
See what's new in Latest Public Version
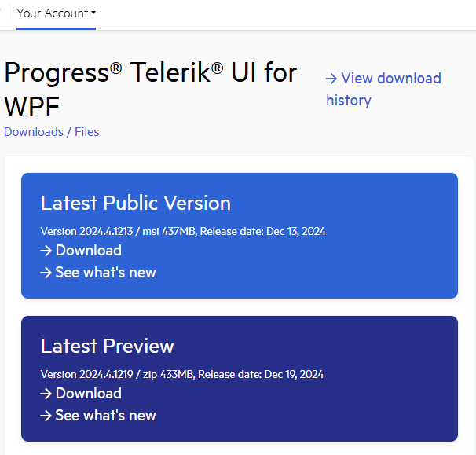click(105, 273)
